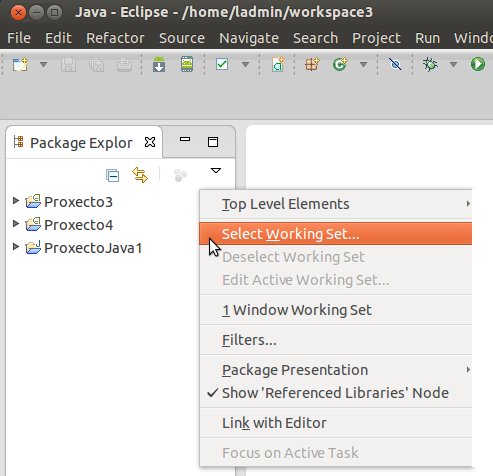Click the New Java Class icon
493x476 pixels.
(340, 64)
